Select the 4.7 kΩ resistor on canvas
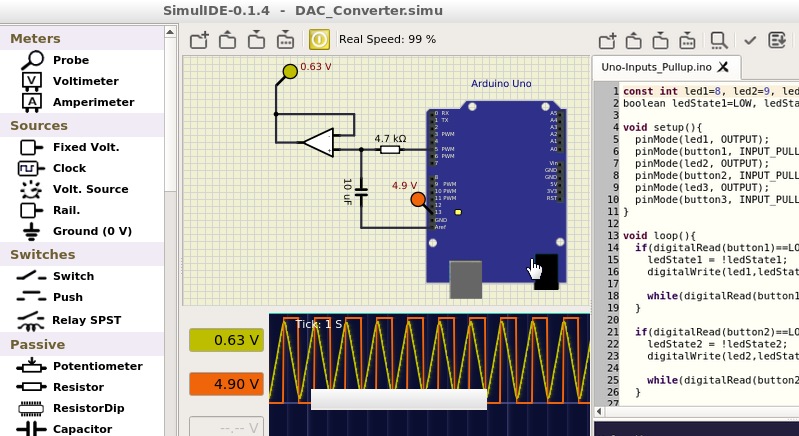Viewport: 799px width, 436px height. (390, 149)
